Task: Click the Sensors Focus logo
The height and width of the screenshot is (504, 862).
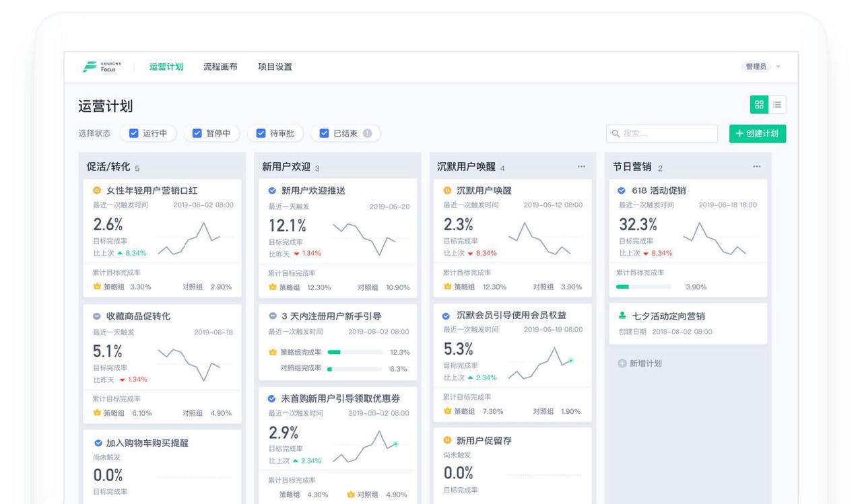Action: click(x=102, y=67)
